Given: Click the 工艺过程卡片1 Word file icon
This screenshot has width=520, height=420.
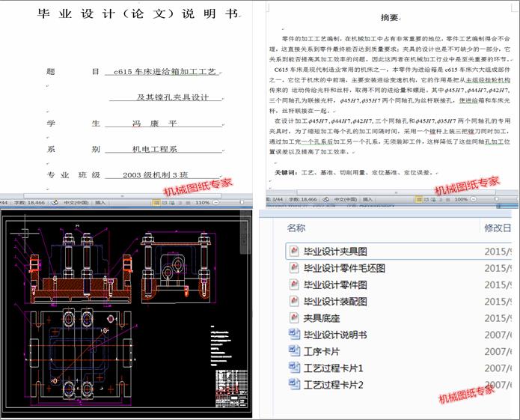Looking at the screenshot, I should click(x=294, y=368).
